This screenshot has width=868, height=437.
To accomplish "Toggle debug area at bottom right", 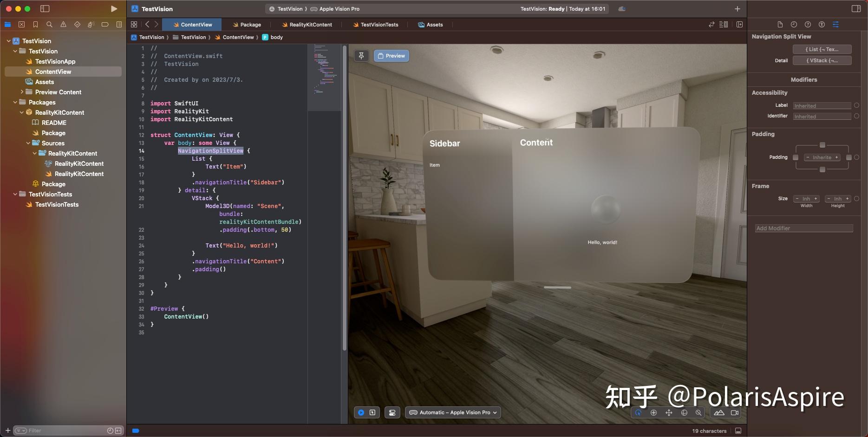I will (x=738, y=430).
